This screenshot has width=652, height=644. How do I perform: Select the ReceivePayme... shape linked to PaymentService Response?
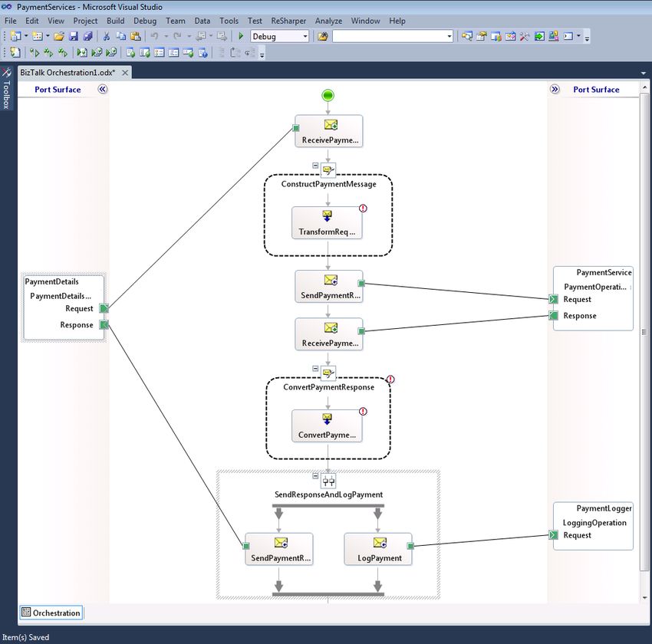click(x=329, y=334)
